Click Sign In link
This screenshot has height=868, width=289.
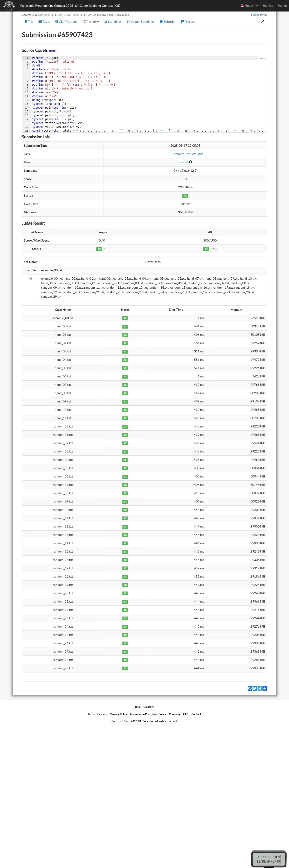[282, 6]
